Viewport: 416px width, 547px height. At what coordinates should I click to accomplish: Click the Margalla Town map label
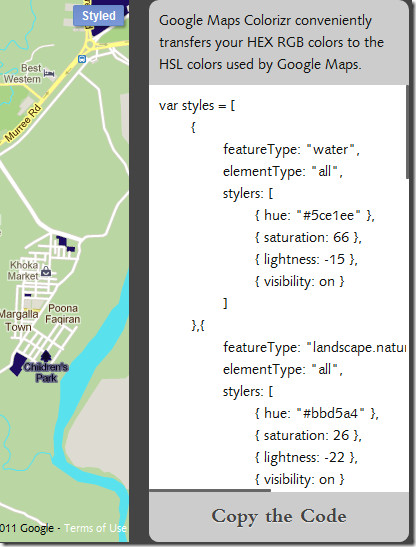tap(19, 321)
